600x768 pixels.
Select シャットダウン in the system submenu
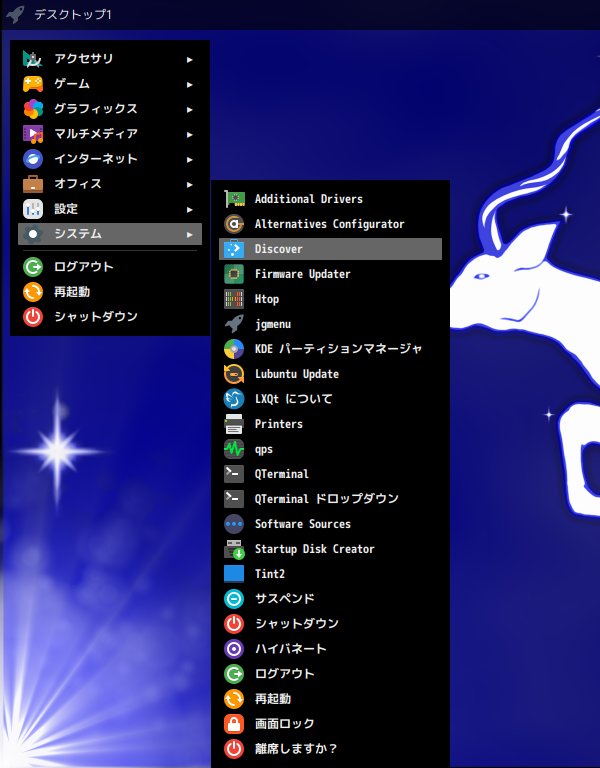pyautogui.click(x=330, y=624)
